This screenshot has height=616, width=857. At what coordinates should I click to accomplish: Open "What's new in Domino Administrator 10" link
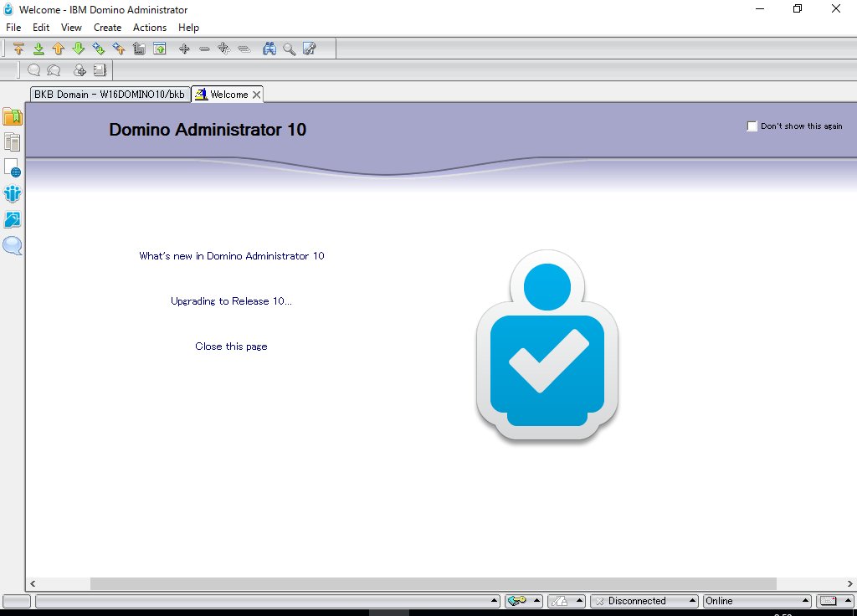pos(232,256)
